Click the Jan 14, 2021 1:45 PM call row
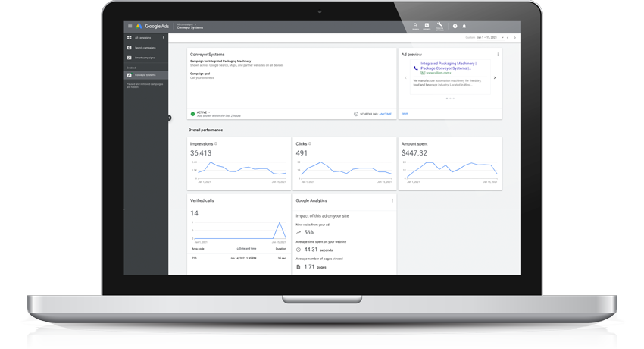The height and width of the screenshot is (349, 644). tap(239, 259)
